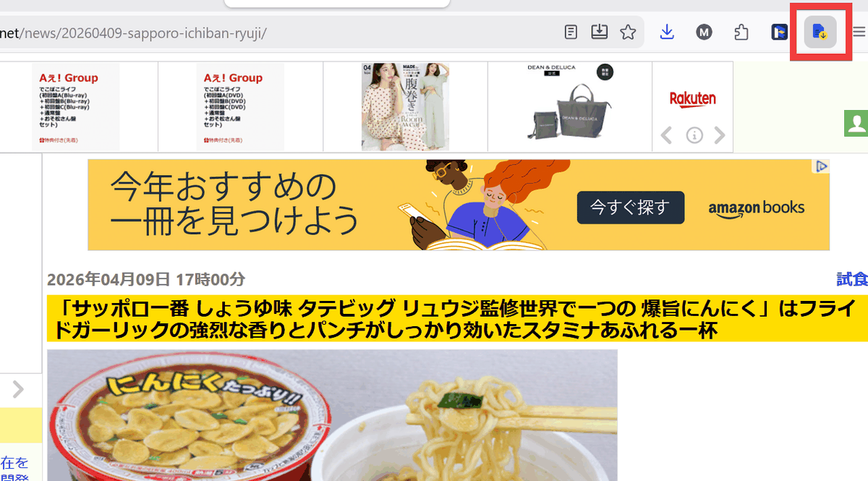The image size is (868, 481).
Task: Open the Rakuten ad info circle icon
Action: 694,135
